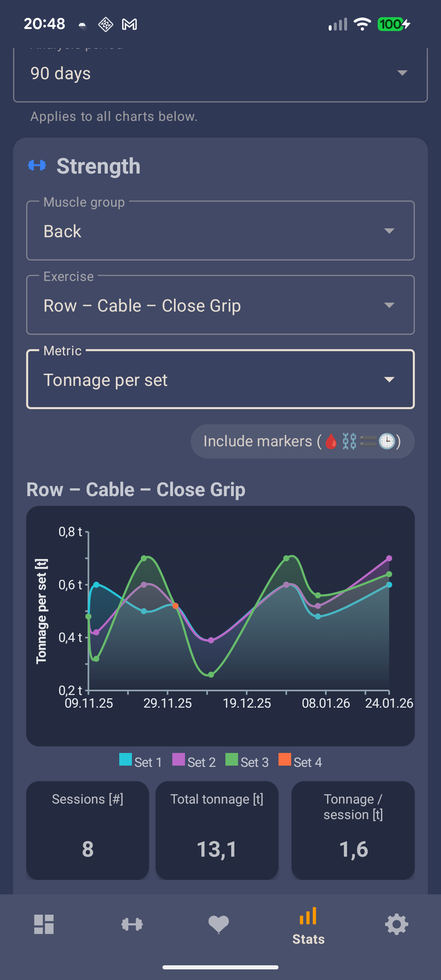Tap the list marker icon in the markers chip
This screenshot has height=980, width=441.
click(369, 441)
